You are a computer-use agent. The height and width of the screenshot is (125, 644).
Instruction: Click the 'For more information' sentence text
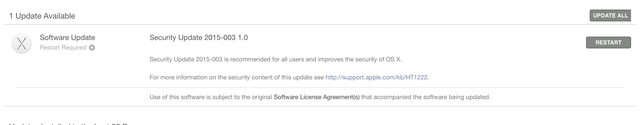(237, 77)
